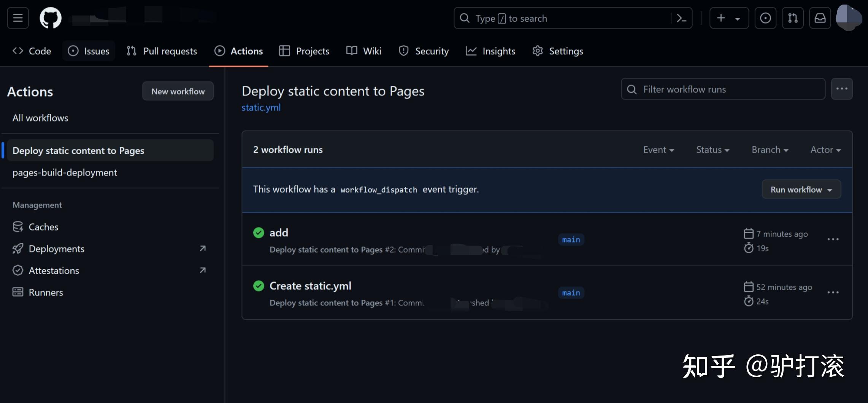Image resolution: width=868 pixels, height=403 pixels.
Task: Open the hamburger navigation menu
Action: pos(18,18)
